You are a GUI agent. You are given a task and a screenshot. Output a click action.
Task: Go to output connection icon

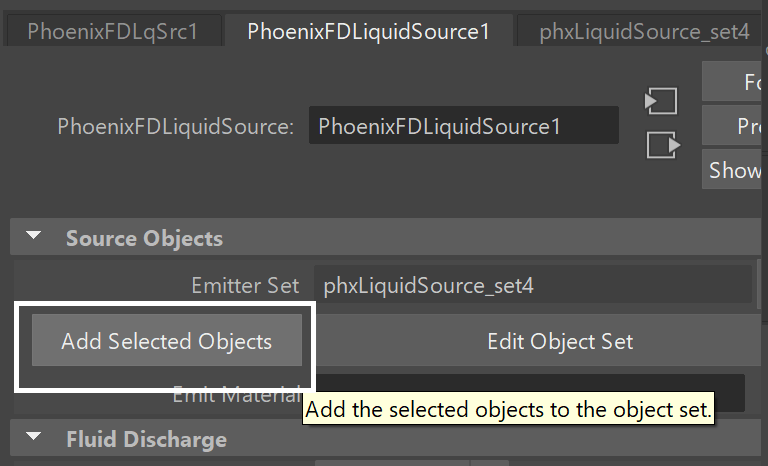point(664,145)
